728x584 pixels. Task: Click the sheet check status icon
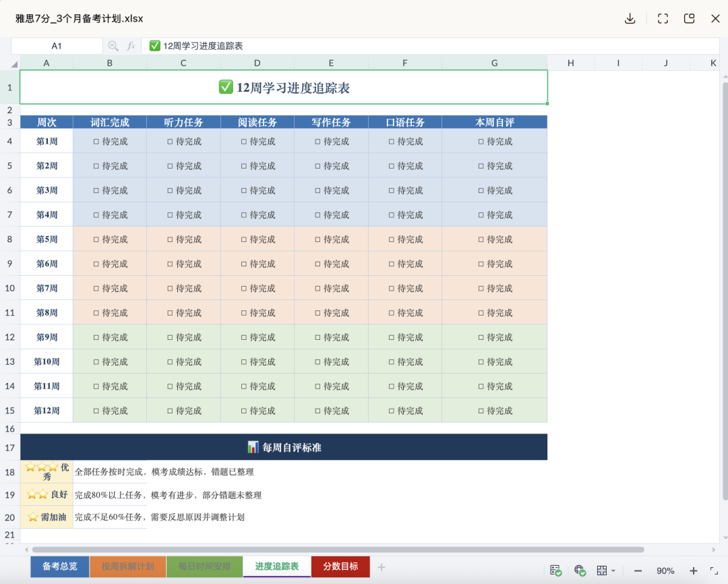555,571
